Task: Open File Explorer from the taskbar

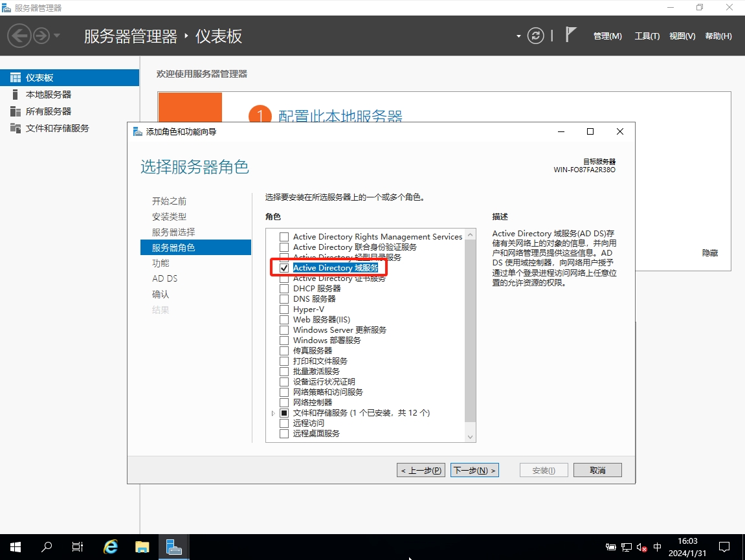Action: click(142, 547)
